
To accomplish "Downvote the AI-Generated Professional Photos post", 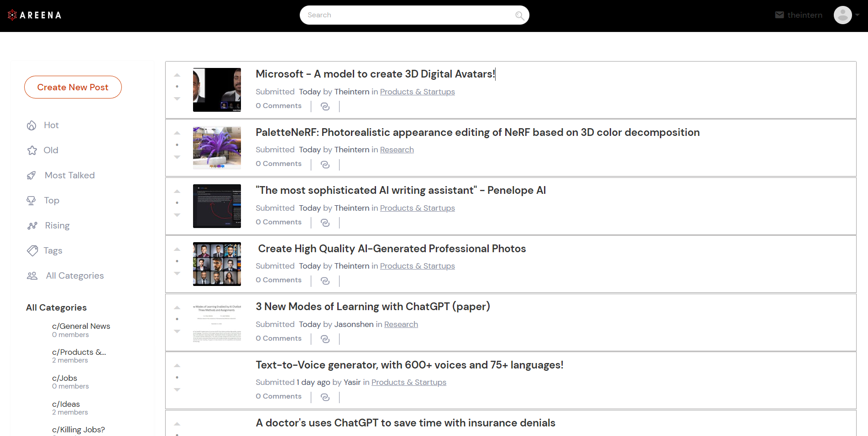I will pyautogui.click(x=177, y=273).
